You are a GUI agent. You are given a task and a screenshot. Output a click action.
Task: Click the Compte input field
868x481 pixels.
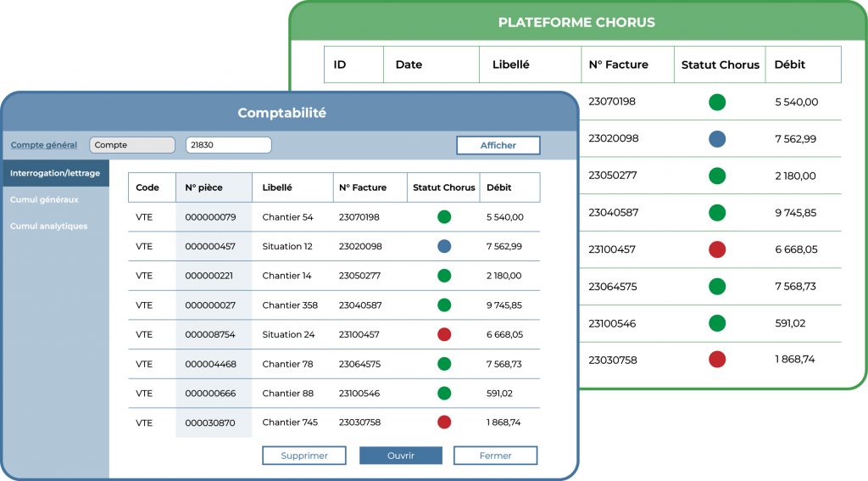tap(132, 144)
